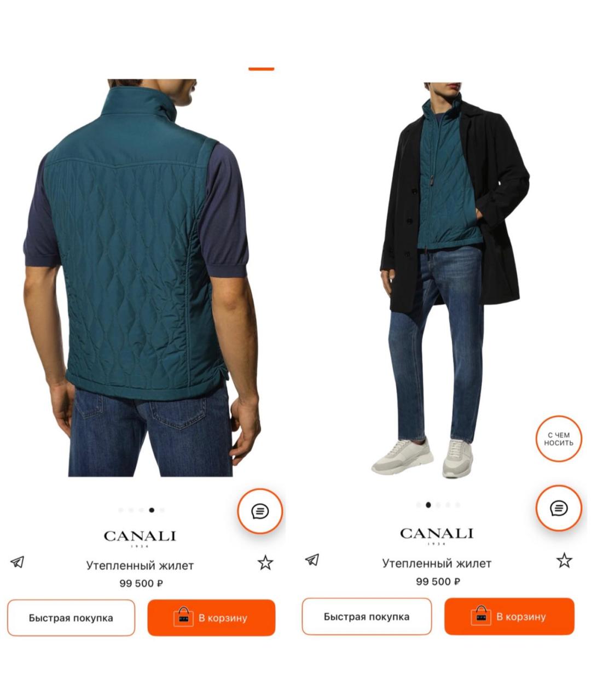Open chat bubble icon on left product
Image resolution: width=591 pixels, height=700 pixels.
[x=260, y=511]
